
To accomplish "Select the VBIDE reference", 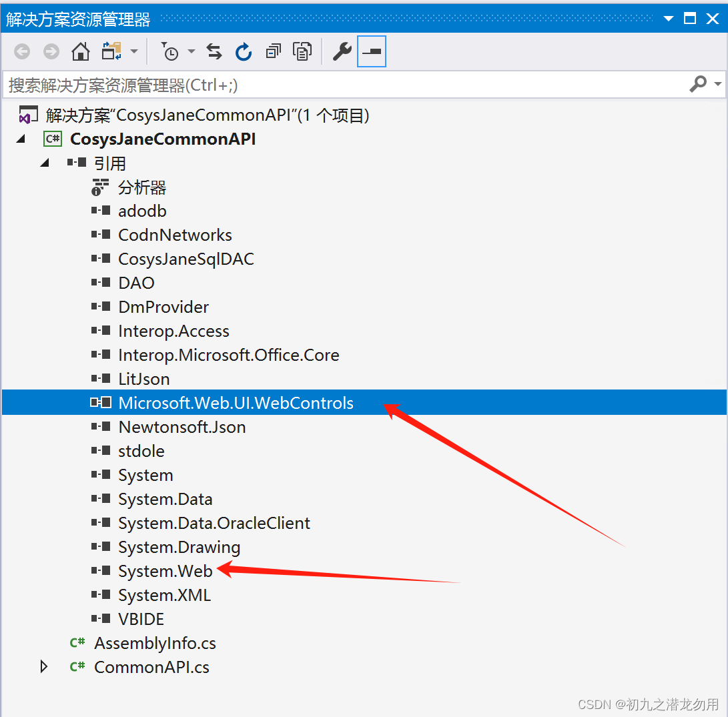I will (141, 620).
